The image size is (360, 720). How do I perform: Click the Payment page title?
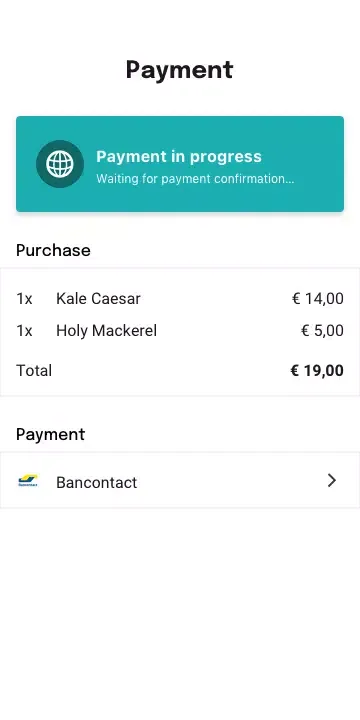(x=180, y=70)
